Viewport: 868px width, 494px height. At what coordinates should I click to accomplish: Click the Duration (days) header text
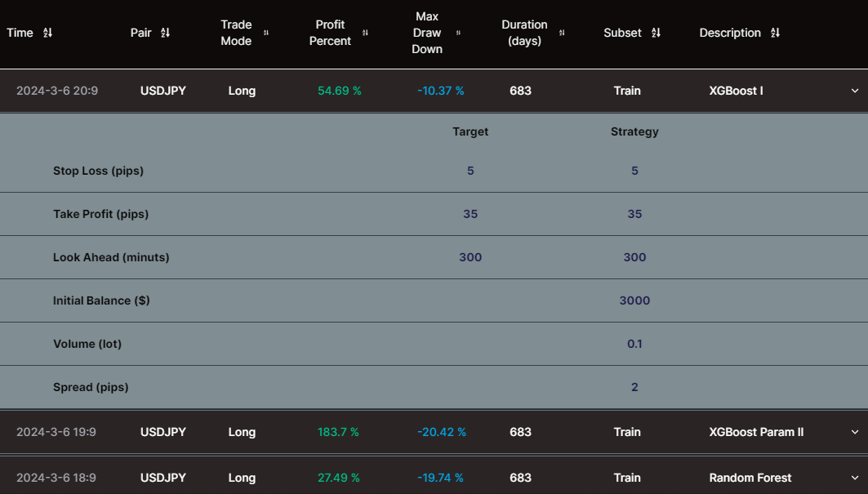point(524,33)
